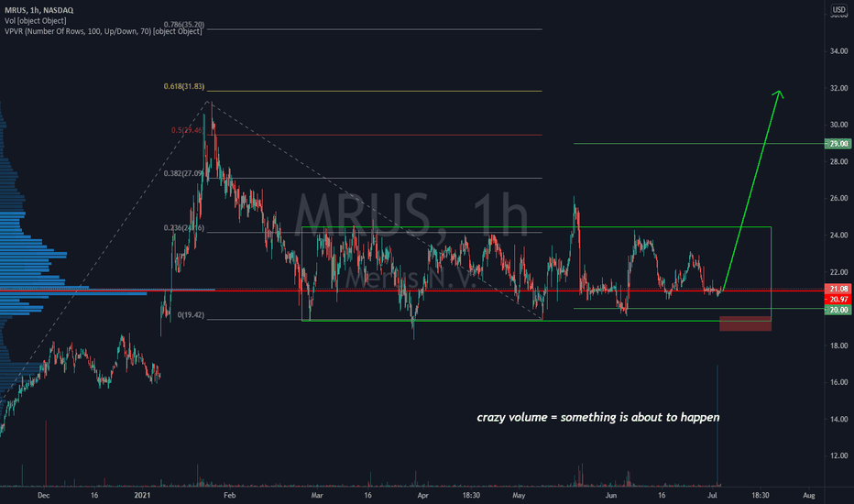
Task: Select the VPVR indicator legend line
Action: pos(103,31)
